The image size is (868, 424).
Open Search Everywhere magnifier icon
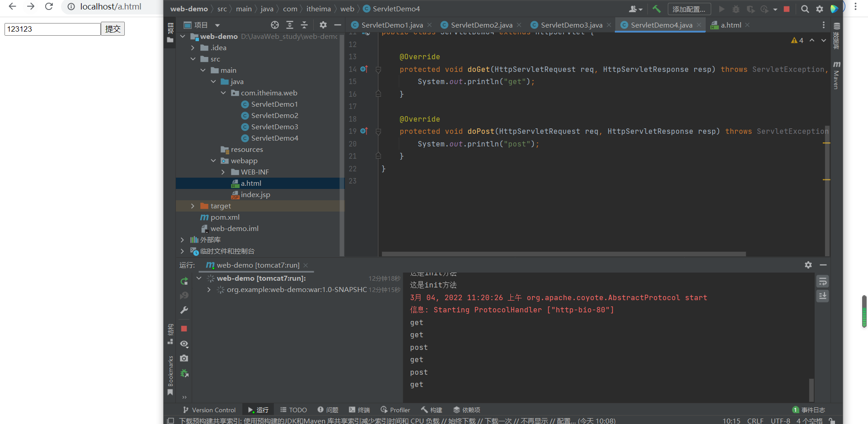805,9
